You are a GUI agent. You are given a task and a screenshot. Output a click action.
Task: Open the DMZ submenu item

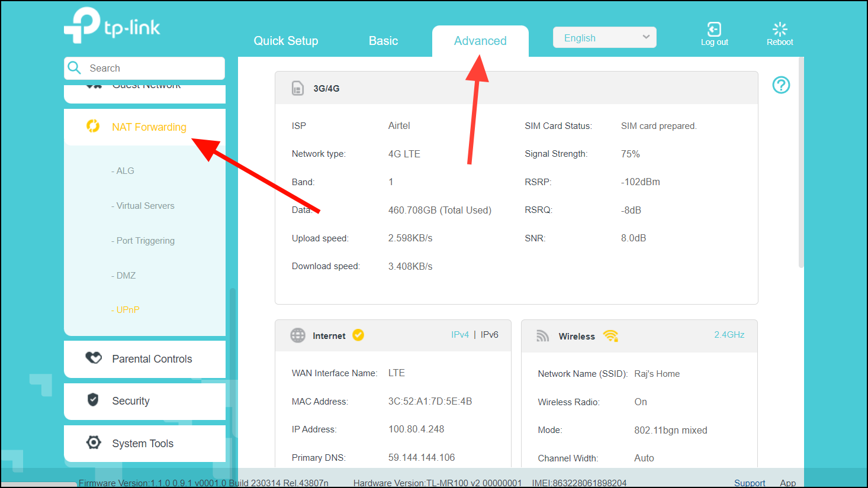(123, 276)
